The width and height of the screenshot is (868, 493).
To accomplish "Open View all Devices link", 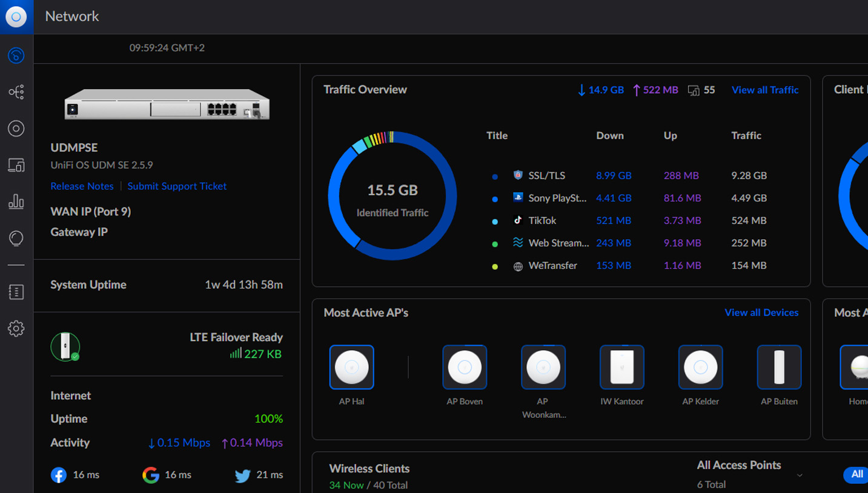I will click(761, 313).
